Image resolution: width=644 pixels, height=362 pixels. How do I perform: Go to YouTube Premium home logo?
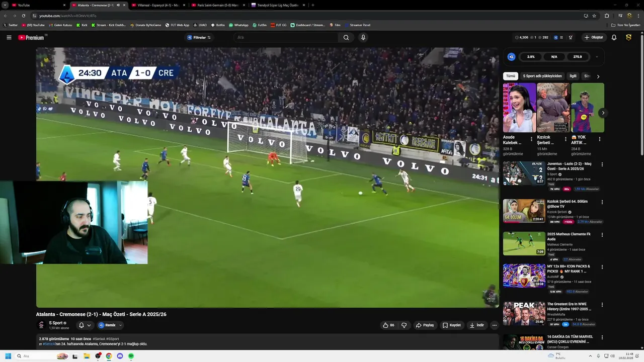click(31, 37)
